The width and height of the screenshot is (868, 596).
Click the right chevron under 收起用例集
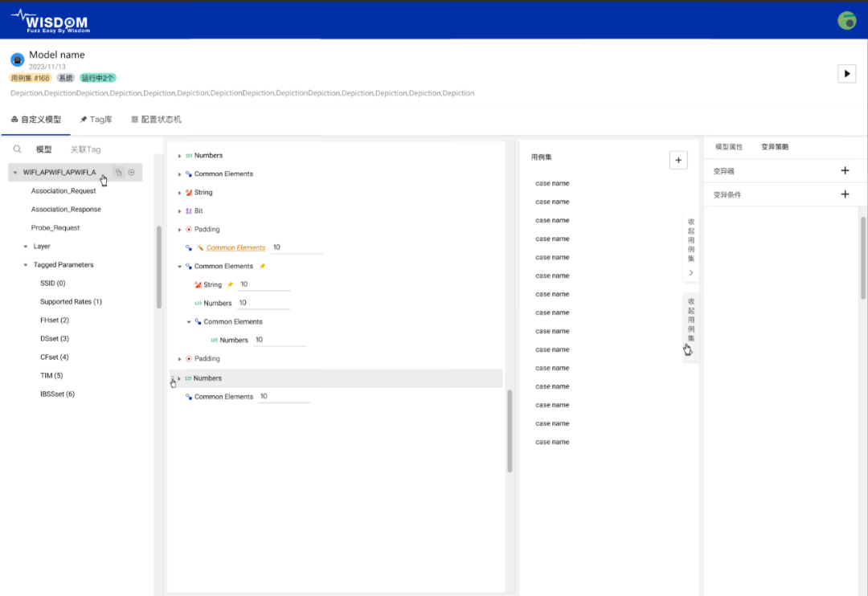tap(691, 272)
